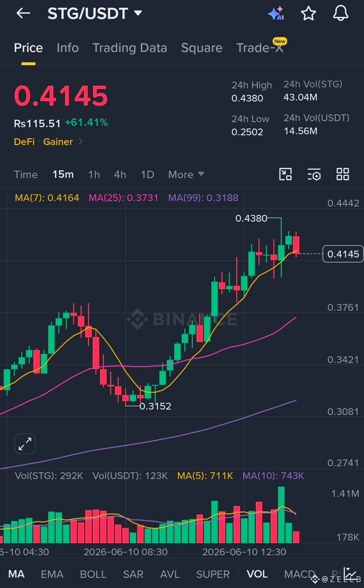364x588 pixels.
Task: Expand chart to fullscreen
Action: pyautogui.click(x=25, y=444)
